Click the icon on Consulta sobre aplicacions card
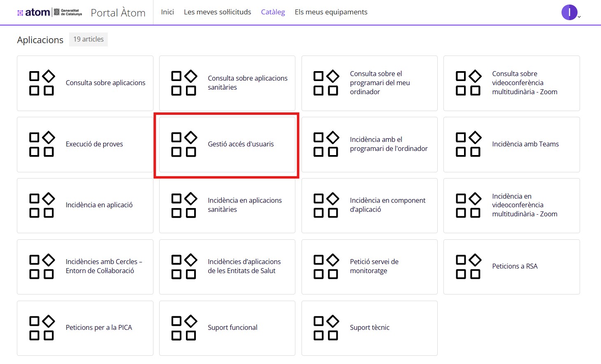This screenshot has height=364, width=601. coord(42,83)
